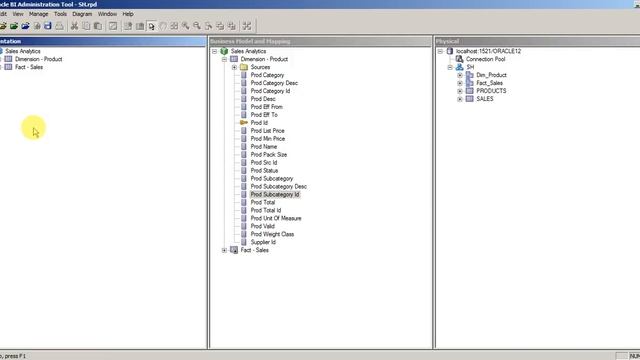Select the Prod List Price column

coord(267,131)
